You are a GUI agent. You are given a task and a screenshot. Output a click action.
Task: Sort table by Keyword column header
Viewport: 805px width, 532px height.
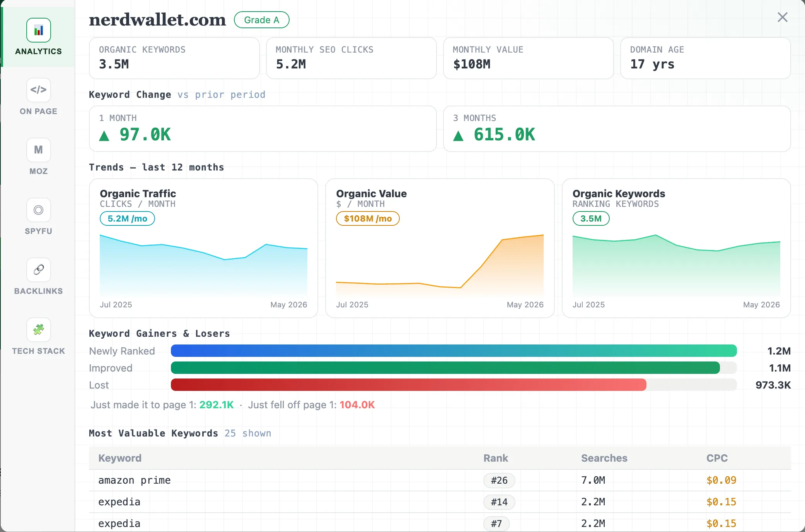(x=120, y=458)
